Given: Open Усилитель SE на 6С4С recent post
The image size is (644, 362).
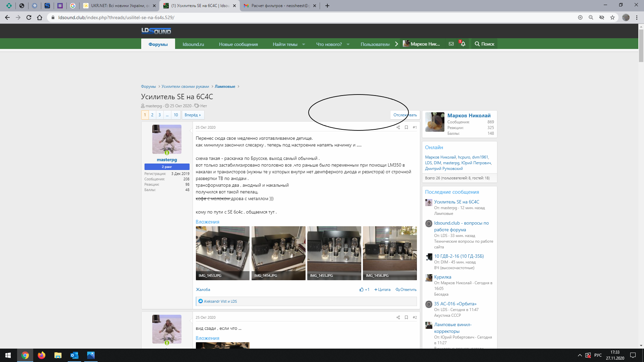Looking at the screenshot, I should pos(457,202).
